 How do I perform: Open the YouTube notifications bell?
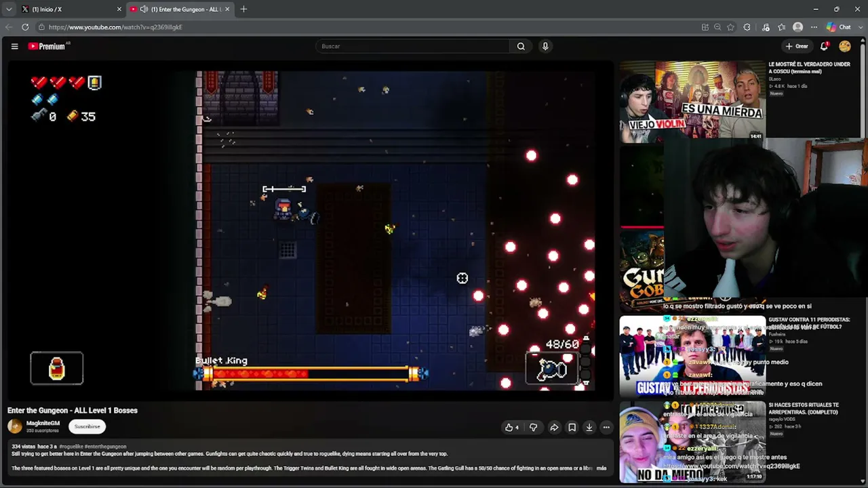click(824, 46)
